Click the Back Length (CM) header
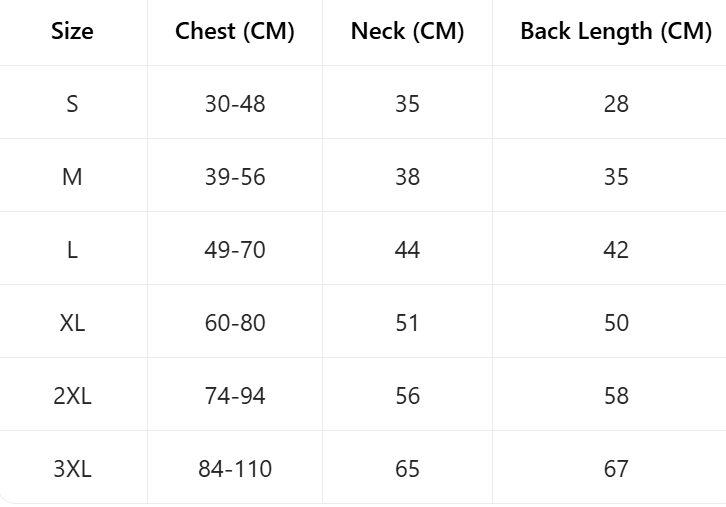This screenshot has width=726, height=507. tap(615, 31)
